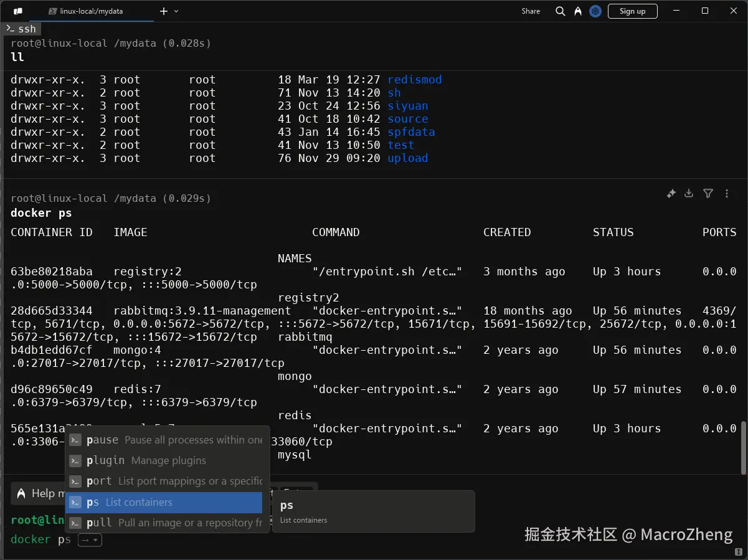This screenshot has width=748, height=560.
Task: Click the 'll' command text
Action: click(17, 57)
